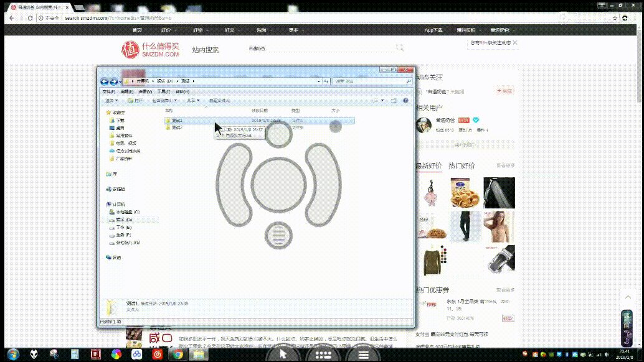Image resolution: width=644 pixels, height=362 pixels.
Task: Click the small striped circle on the overlay
Action: coord(279,234)
